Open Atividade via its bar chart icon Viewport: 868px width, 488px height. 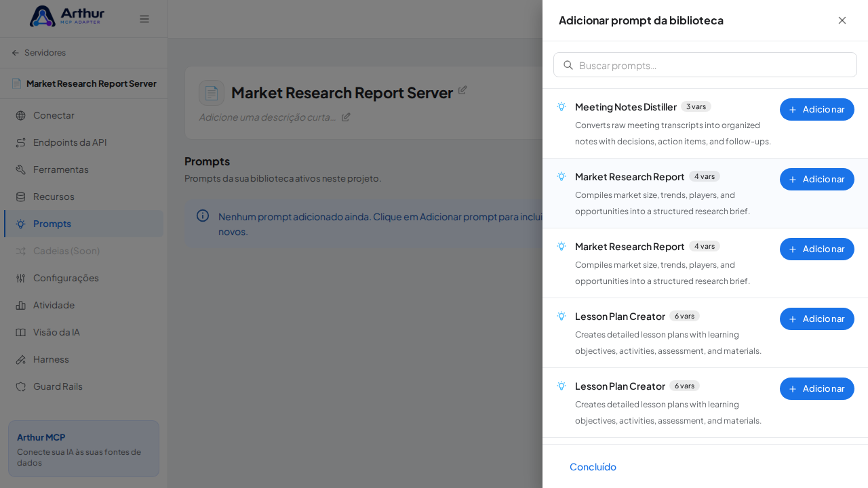[20, 305]
